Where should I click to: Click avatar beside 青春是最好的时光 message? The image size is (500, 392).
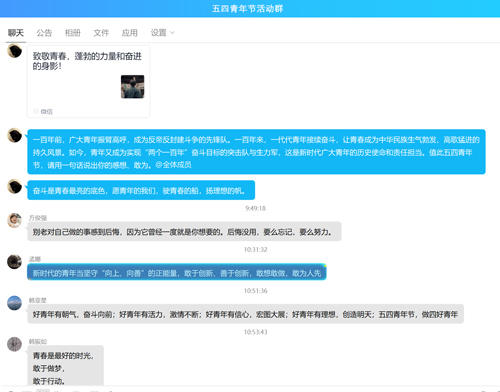[x=14, y=344]
